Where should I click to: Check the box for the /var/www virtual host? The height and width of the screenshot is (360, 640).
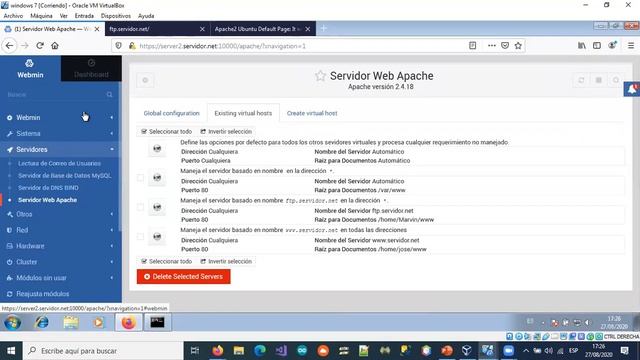pyautogui.click(x=140, y=178)
